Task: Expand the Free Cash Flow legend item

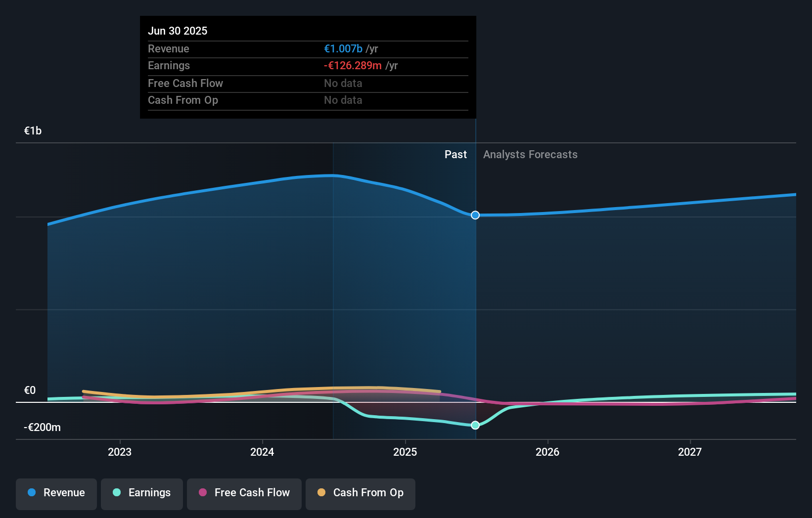Action: (244, 493)
